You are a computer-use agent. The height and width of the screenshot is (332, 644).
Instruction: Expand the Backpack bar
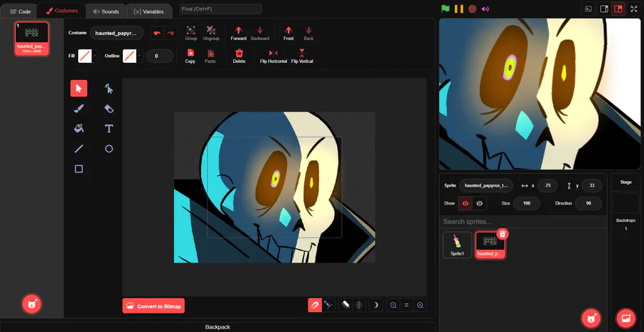click(x=218, y=327)
